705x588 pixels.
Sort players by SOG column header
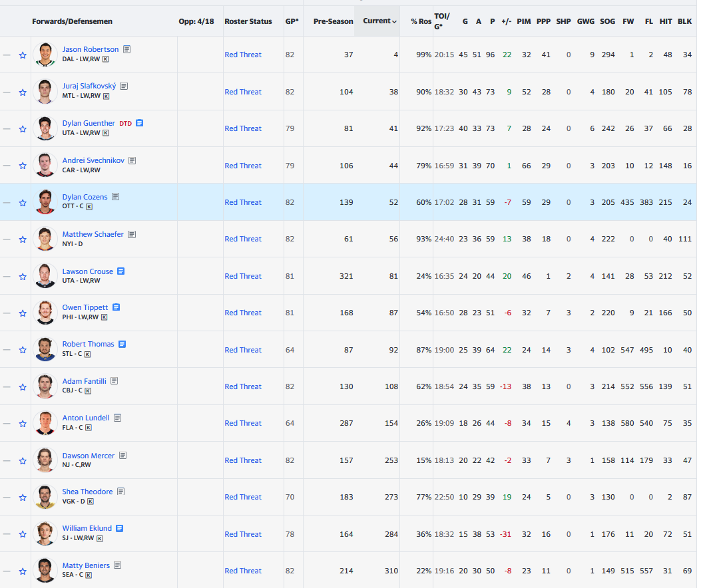tap(607, 21)
